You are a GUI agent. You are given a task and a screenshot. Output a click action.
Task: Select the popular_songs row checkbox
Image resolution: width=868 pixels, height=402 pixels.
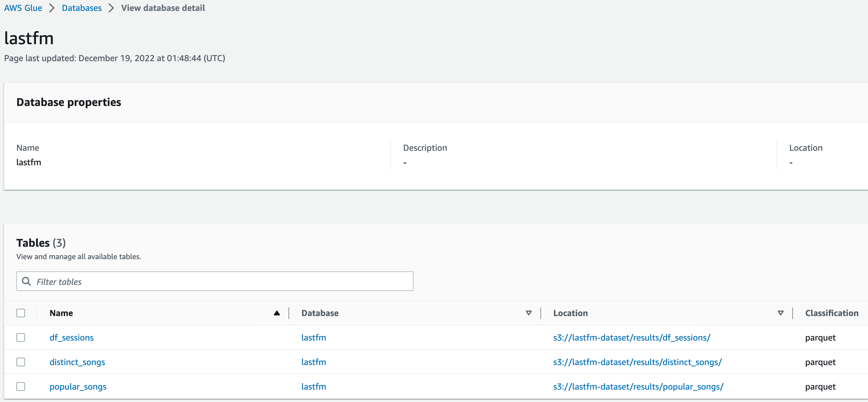click(x=21, y=387)
